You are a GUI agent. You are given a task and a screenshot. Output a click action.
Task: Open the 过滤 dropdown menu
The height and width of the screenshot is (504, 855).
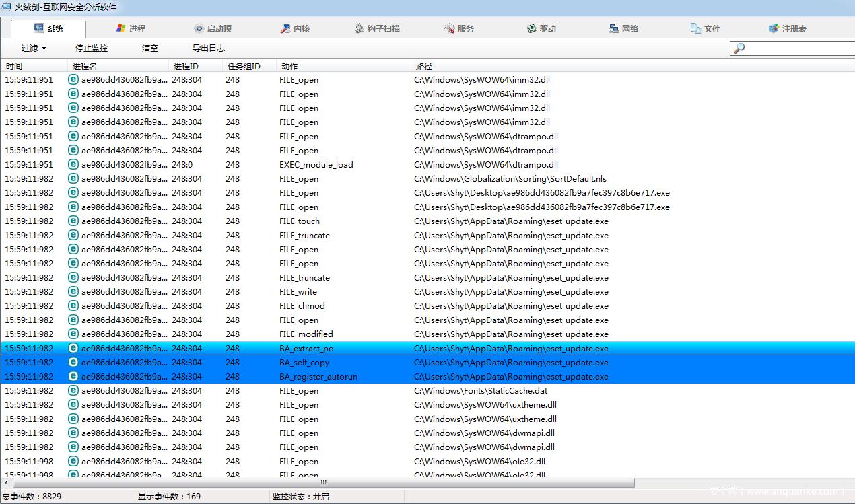34,48
